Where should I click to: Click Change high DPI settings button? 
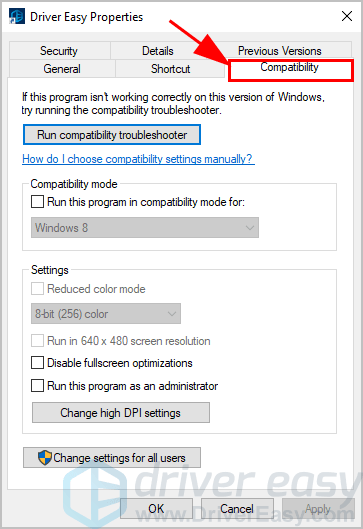(121, 413)
